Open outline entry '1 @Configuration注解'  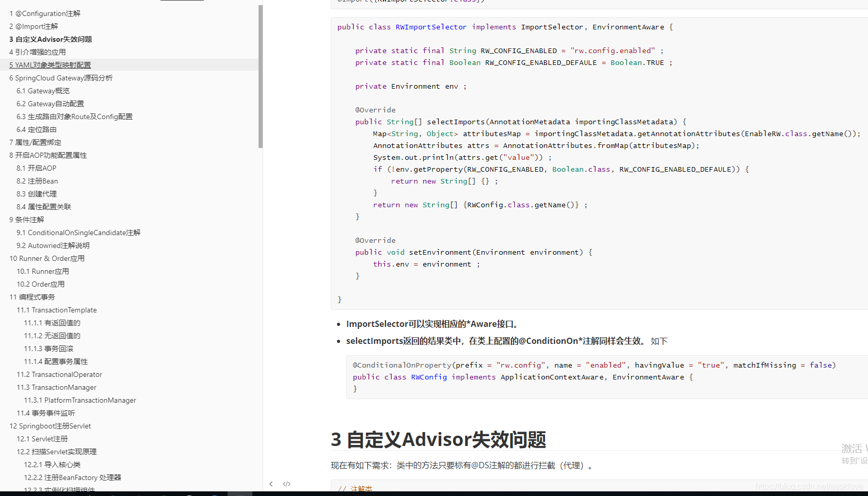(x=45, y=13)
